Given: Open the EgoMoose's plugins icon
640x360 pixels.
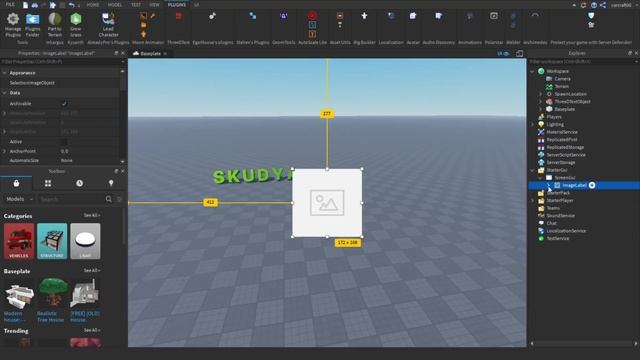Looking at the screenshot, I should click(212, 16).
